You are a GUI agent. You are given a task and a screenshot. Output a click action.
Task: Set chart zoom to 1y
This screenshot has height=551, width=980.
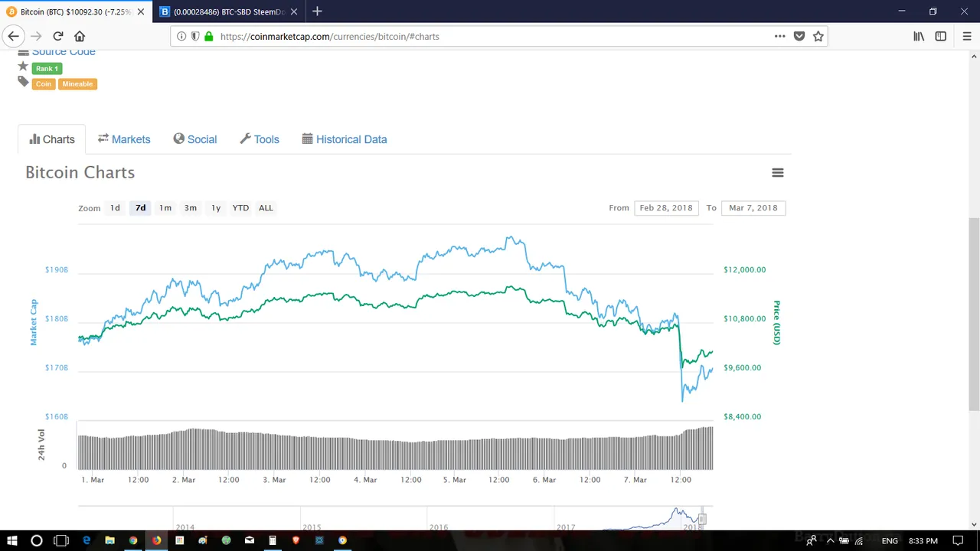[x=216, y=207]
